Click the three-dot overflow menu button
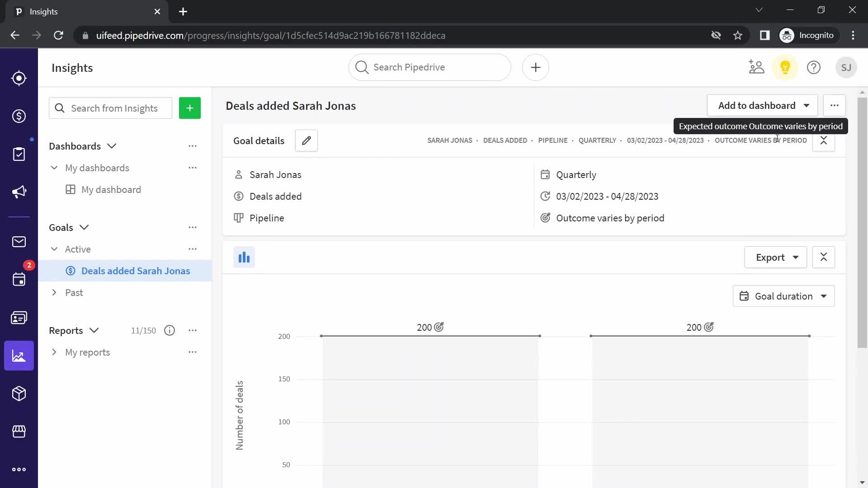The image size is (868, 488). (834, 105)
